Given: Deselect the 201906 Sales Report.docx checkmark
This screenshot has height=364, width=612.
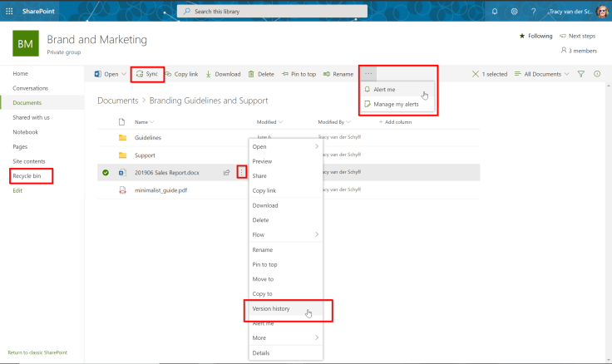Looking at the screenshot, I should [x=106, y=173].
